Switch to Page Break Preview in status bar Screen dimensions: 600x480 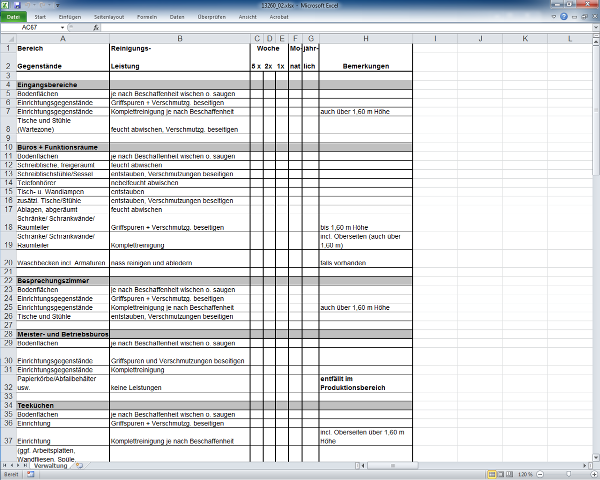(x=507, y=474)
